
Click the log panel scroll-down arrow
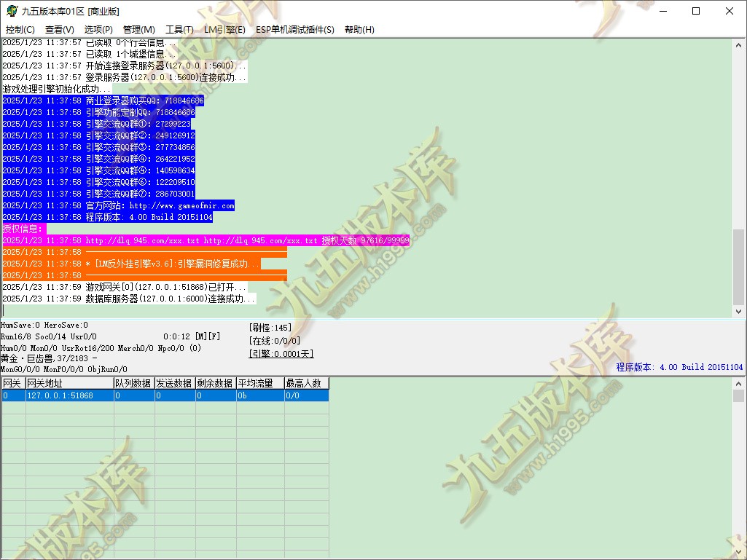tap(738, 312)
